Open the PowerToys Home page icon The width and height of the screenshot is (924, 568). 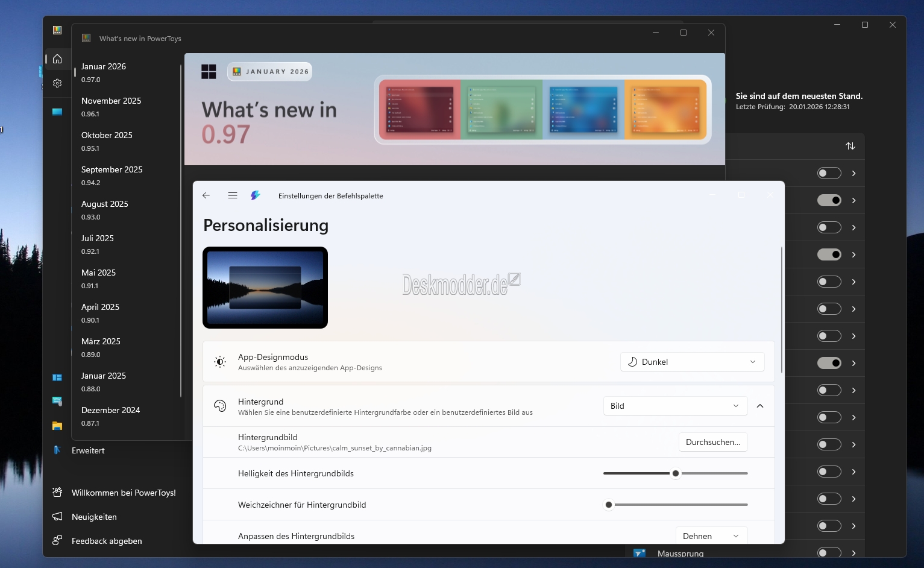coord(57,59)
